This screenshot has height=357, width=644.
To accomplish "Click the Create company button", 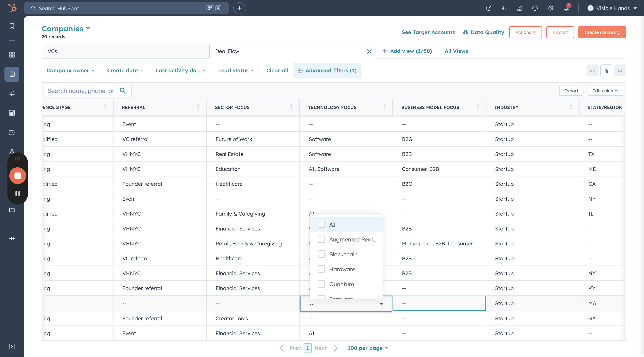I will click(x=602, y=32).
